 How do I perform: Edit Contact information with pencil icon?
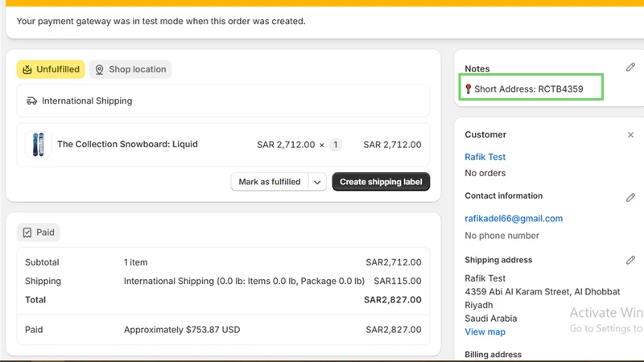click(x=630, y=197)
